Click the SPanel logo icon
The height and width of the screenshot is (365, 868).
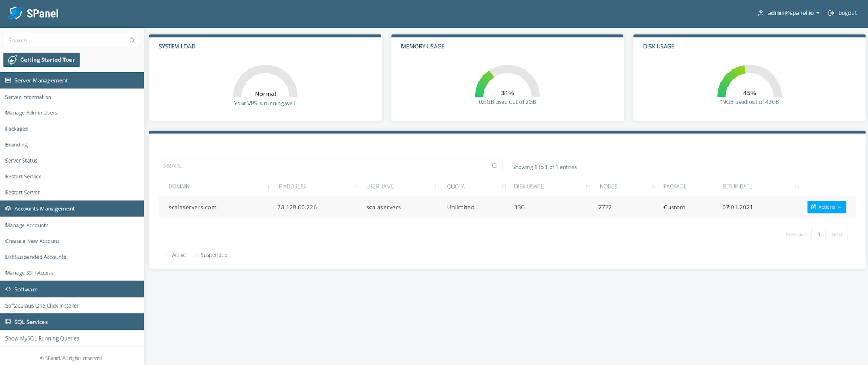[15, 12]
